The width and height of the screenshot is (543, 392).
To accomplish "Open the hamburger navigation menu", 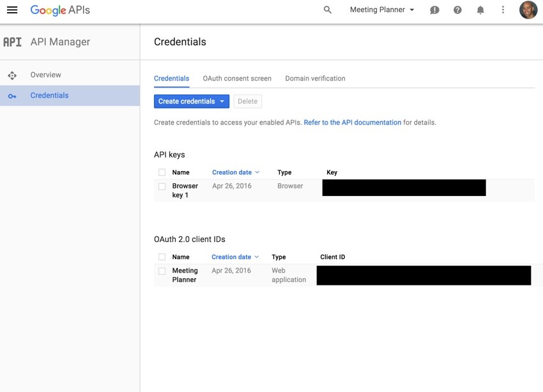I will point(12,10).
